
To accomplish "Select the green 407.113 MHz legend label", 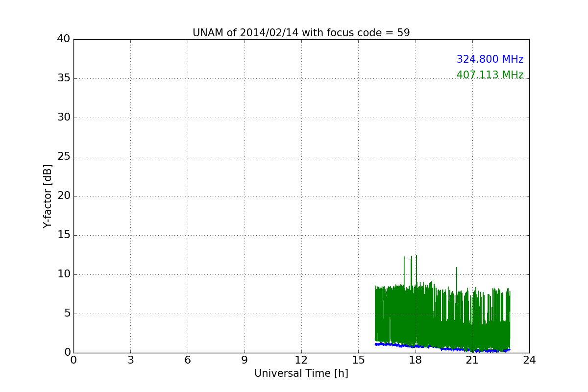I will (x=490, y=75).
